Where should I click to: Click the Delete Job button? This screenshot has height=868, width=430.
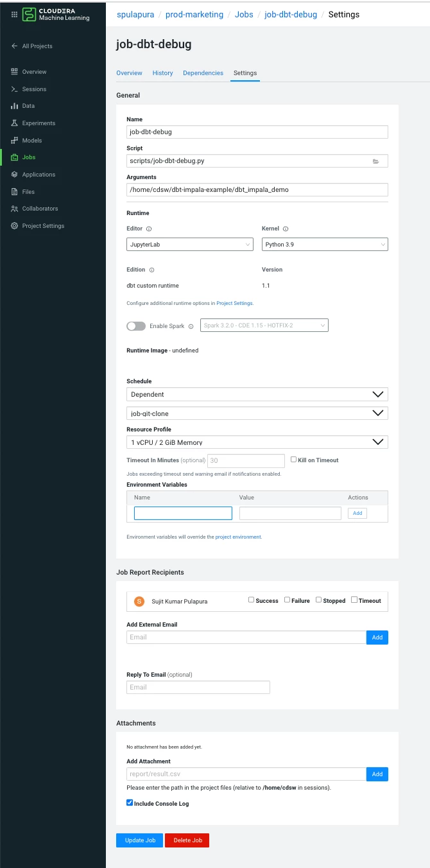[x=187, y=840]
